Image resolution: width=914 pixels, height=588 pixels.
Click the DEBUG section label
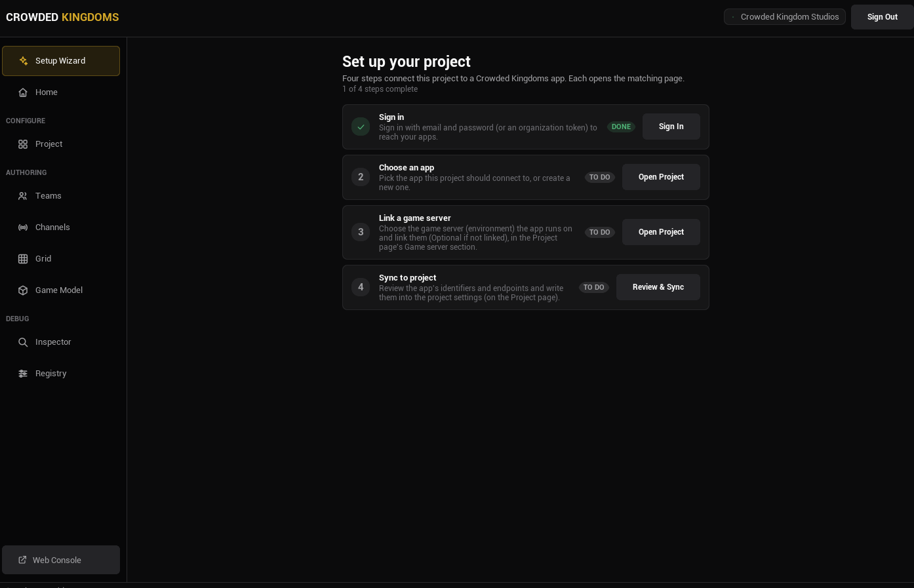pyautogui.click(x=18, y=319)
